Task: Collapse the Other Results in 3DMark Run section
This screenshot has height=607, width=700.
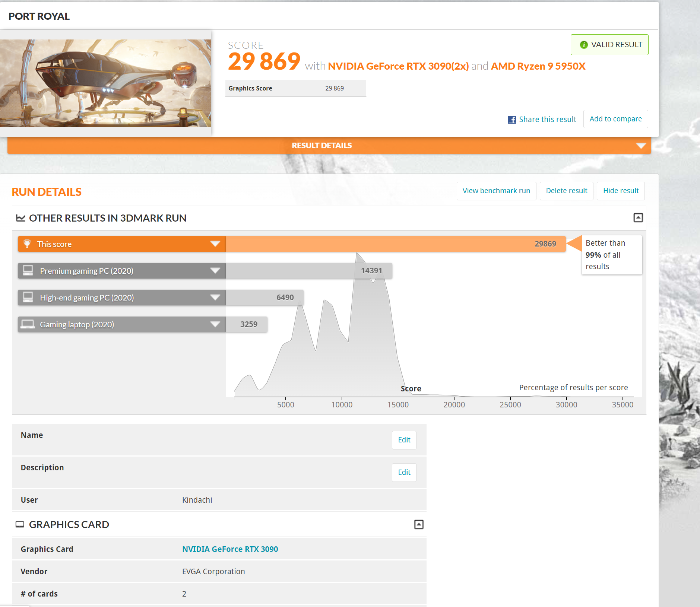Action: pos(638,217)
